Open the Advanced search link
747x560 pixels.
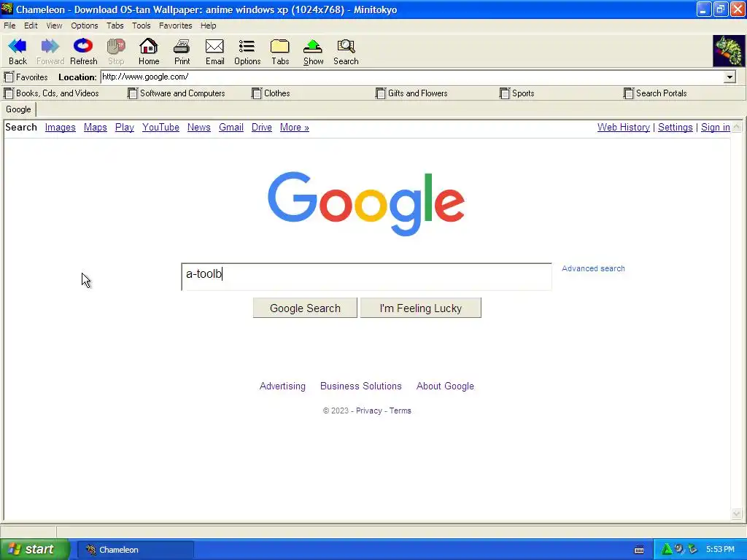(x=593, y=268)
